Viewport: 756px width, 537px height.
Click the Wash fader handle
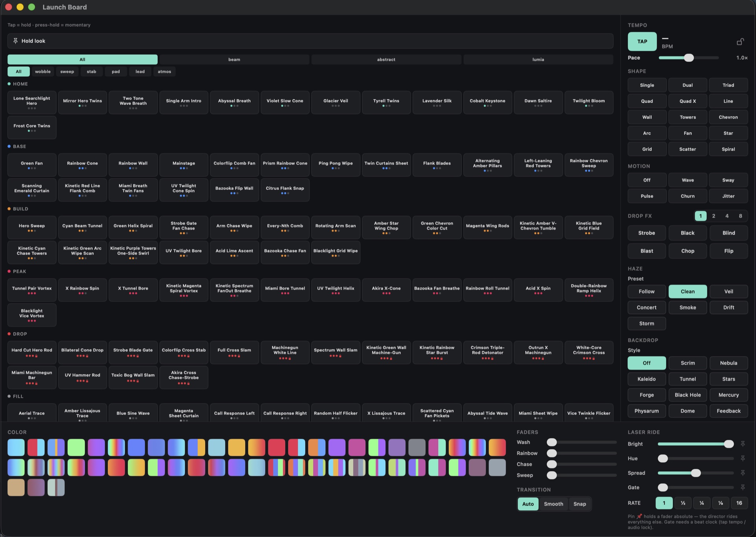(x=552, y=443)
